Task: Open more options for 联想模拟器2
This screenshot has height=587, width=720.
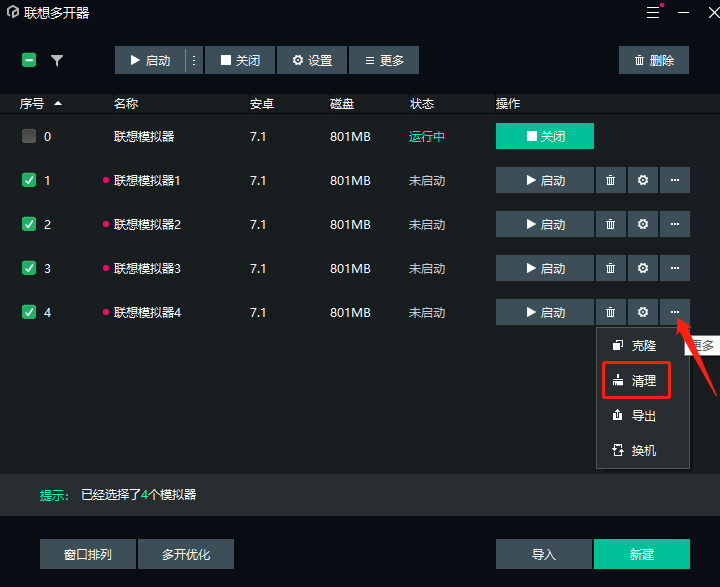Action: point(675,224)
